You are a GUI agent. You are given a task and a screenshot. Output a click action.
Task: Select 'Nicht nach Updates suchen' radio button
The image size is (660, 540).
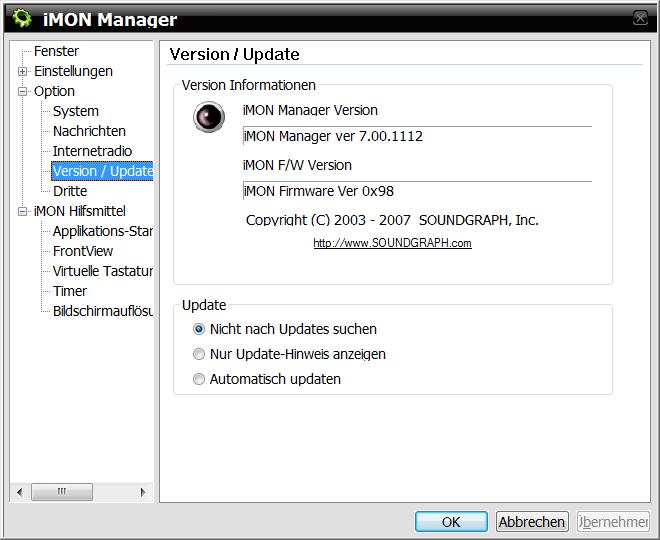pos(199,329)
